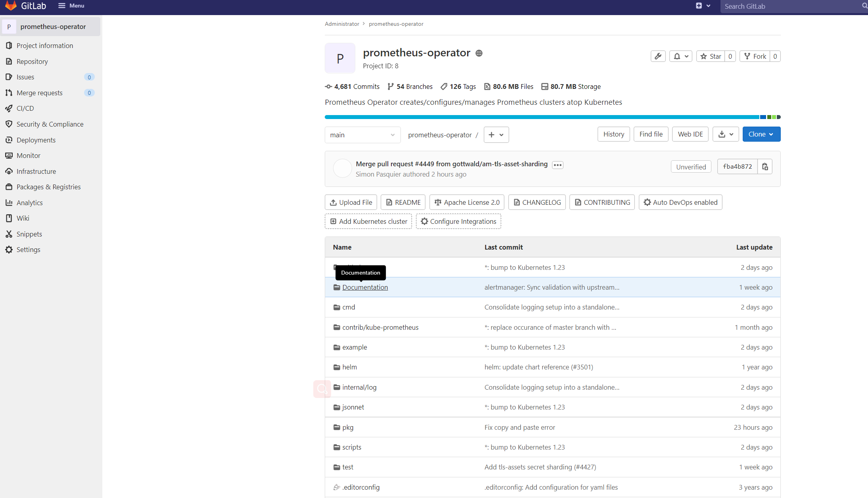Open the CI/CD rocket icon

point(9,108)
